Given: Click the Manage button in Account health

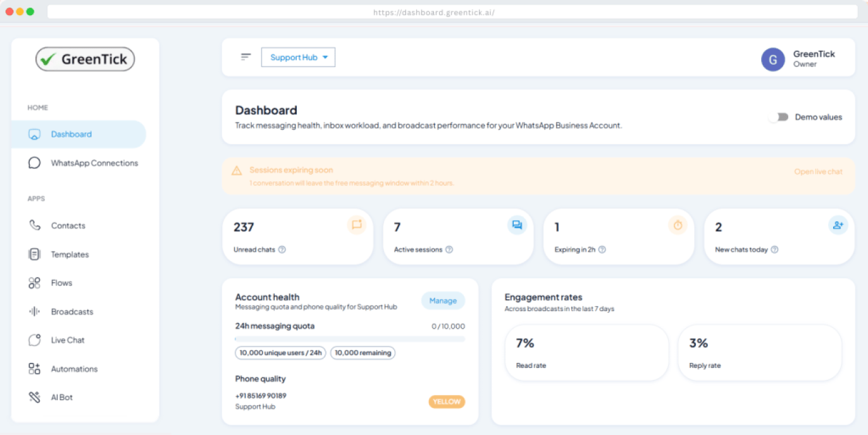Looking at the screenshot, I should coord(443,301).
